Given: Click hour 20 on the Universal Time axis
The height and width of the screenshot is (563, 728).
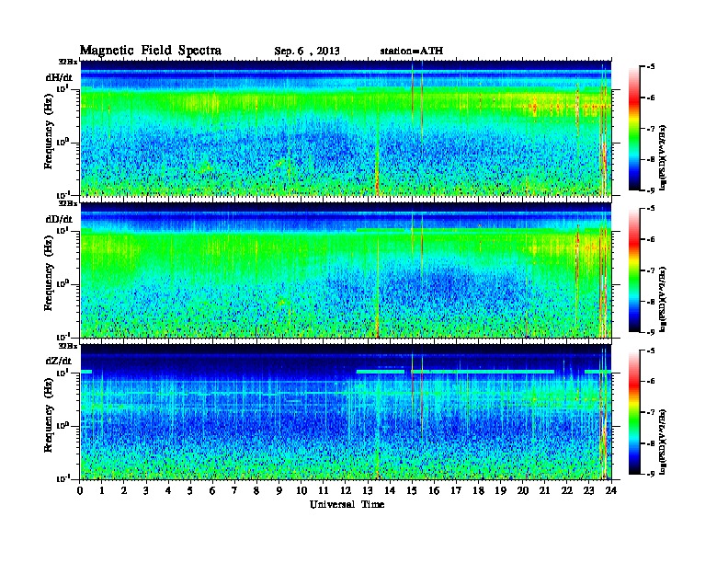Looking at the screenshot, I should pos(523,490).
